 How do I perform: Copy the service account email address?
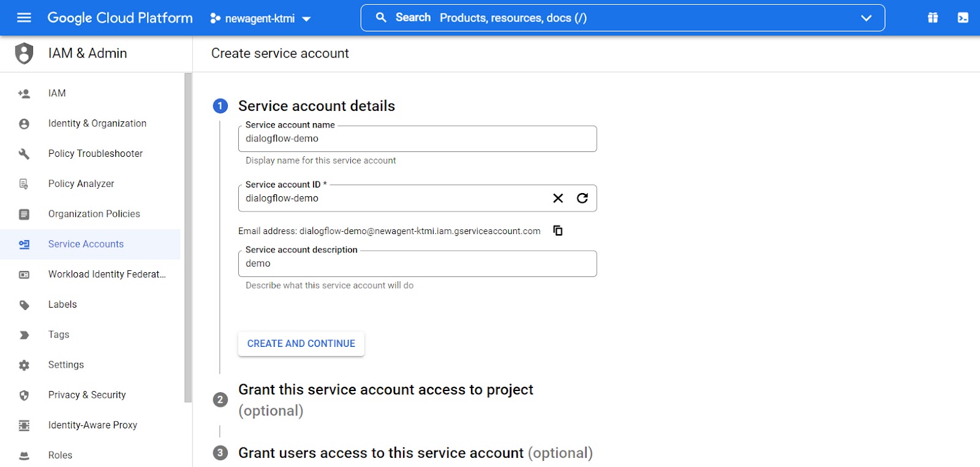[558, 230]
